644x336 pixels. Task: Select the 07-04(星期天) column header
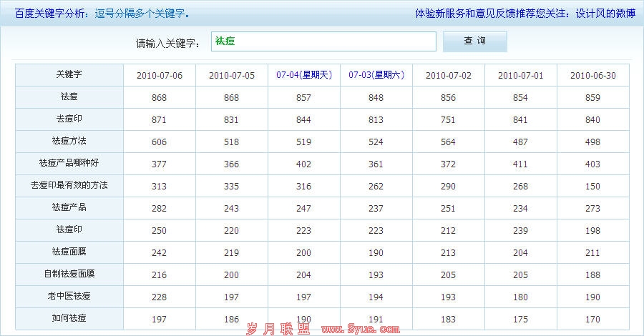pos(304,75)
